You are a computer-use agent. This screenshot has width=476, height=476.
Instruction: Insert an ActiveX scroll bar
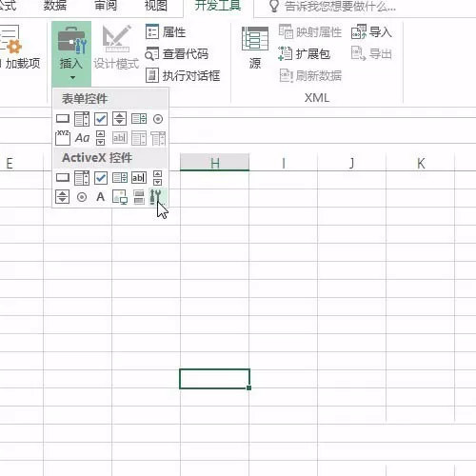click(x=157, y=178)
